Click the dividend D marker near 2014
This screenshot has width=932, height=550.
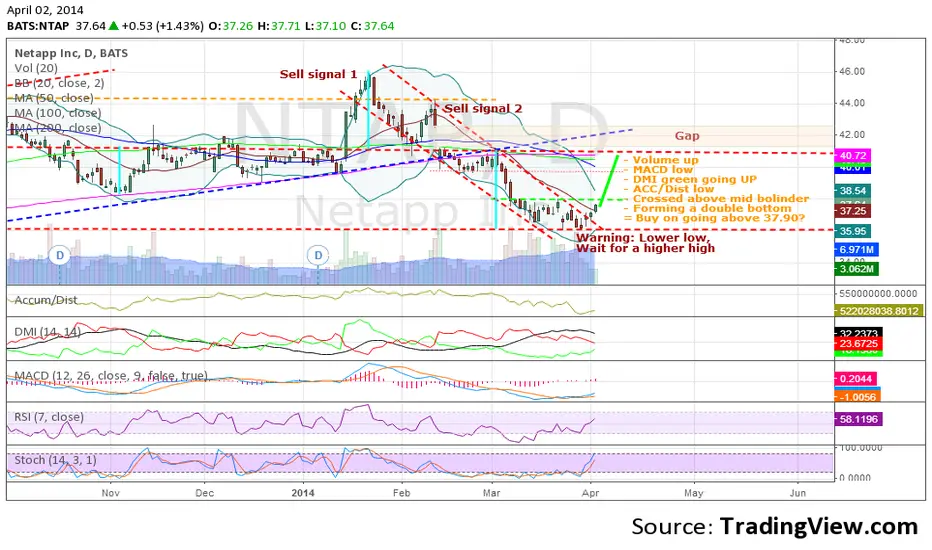tap(318, 256)
